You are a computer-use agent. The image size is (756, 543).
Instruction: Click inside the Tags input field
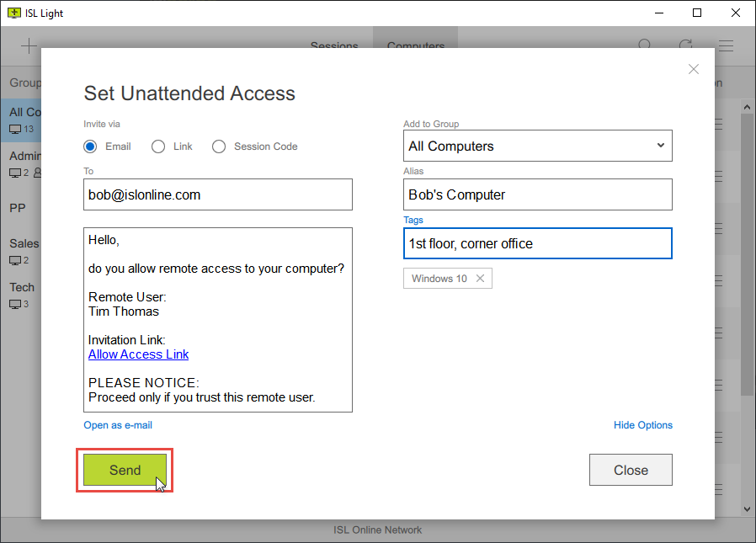[537, 243]
